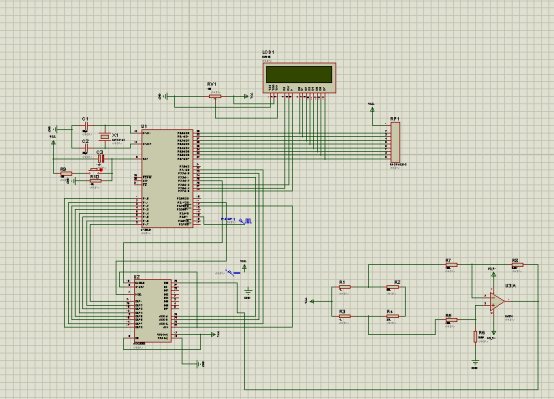Image resolution: width=554 pixels, height=399 pixels.
Task: Select the U1 microcontroller chip
Action: (x=167, y=178)
